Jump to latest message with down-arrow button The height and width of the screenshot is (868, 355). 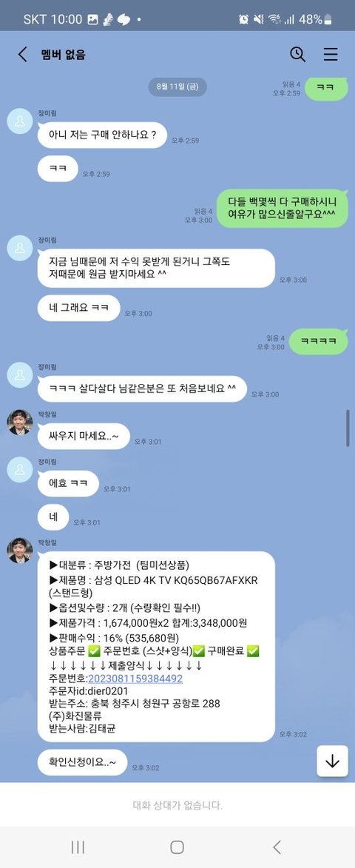point(332,761)
